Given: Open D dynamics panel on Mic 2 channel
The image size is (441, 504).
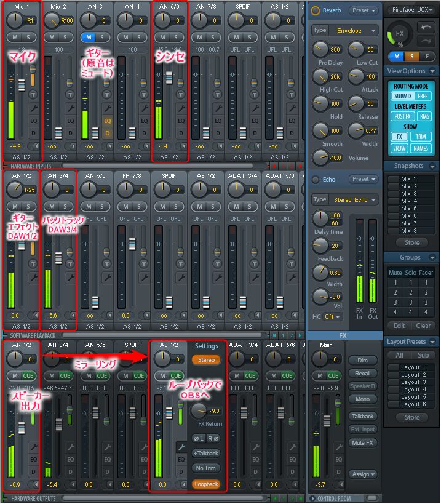Looking at the screenshot, I should [70, 133].
